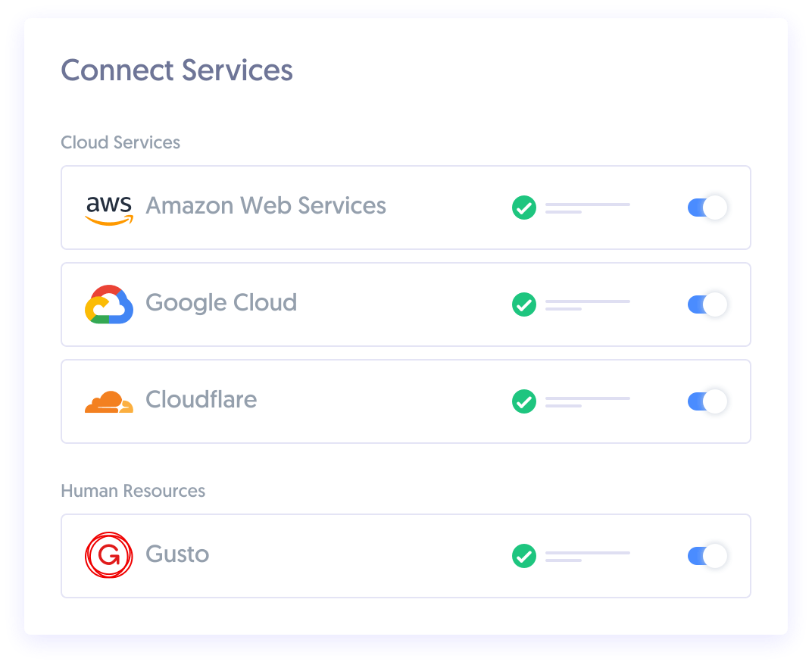Toggle the Gusto connection switch

tap(707, 556)
